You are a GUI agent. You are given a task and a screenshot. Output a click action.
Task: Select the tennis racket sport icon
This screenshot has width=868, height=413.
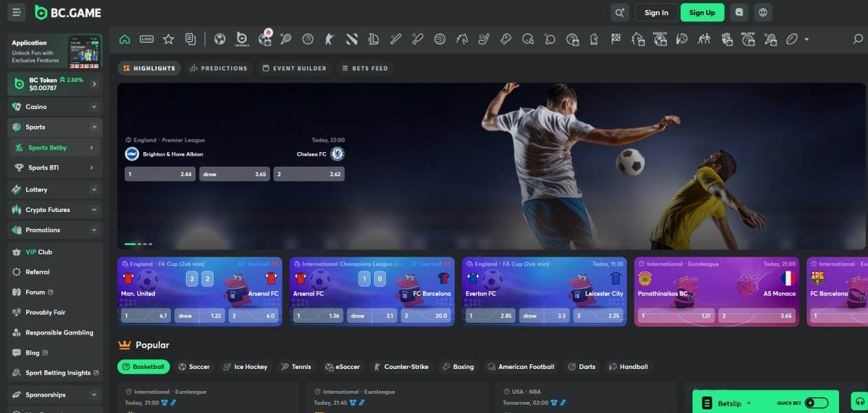coord(286,39)
